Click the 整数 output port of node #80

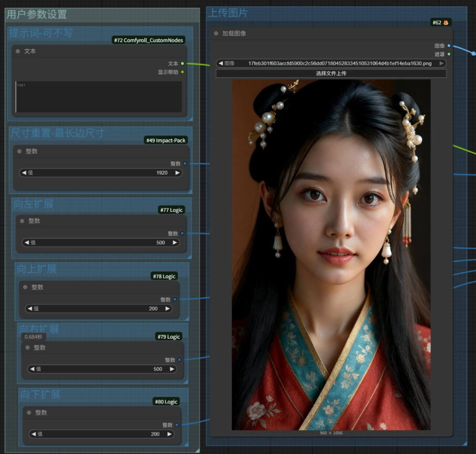pos(177,425)
